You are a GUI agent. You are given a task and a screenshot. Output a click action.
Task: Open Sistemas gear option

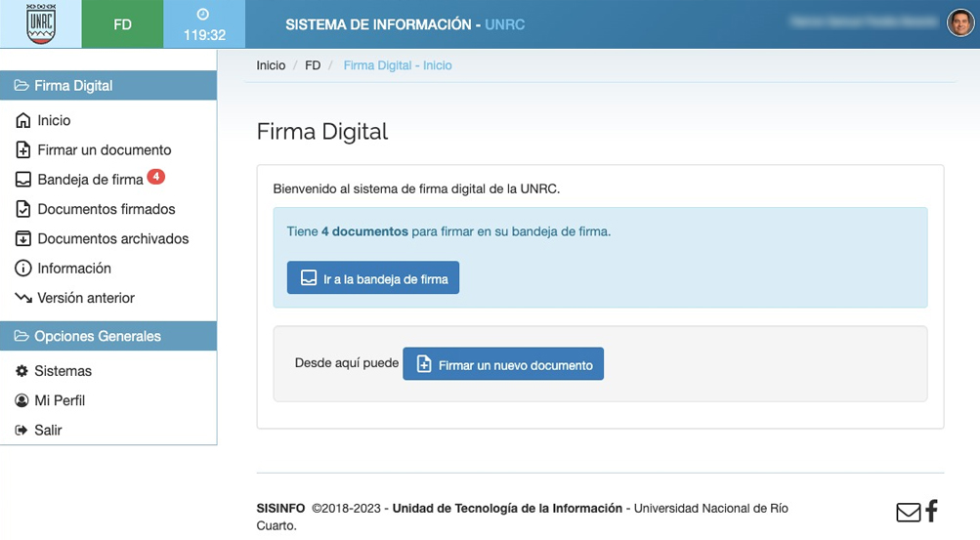(63, 371)
